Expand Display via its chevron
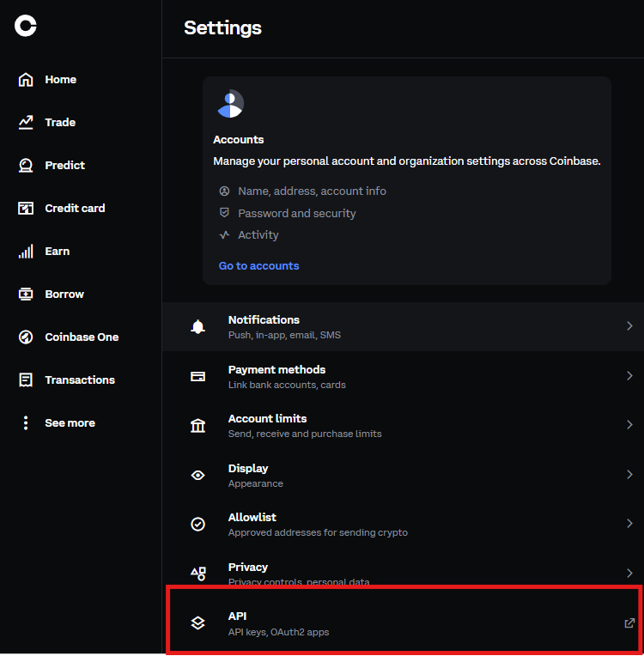The image size is (644, 656). (629, 475)
